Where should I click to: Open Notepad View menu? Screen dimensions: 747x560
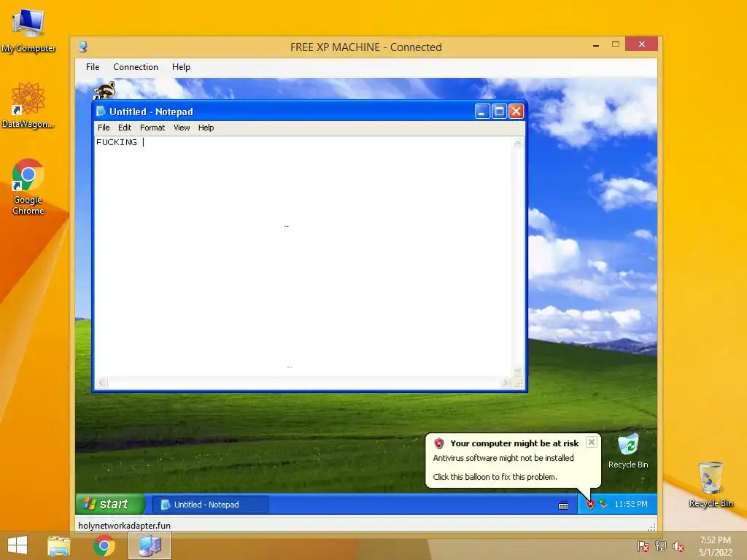tap(182, 128)
